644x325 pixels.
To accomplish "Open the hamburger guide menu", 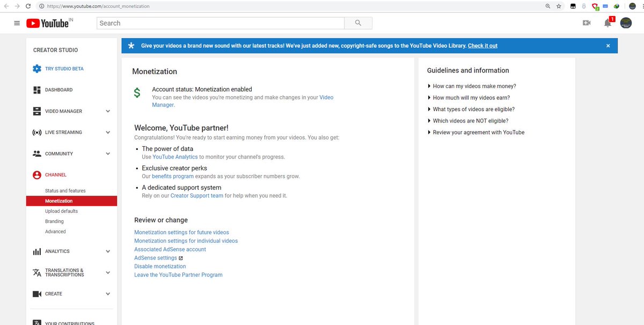I will (x=17, y=23).
